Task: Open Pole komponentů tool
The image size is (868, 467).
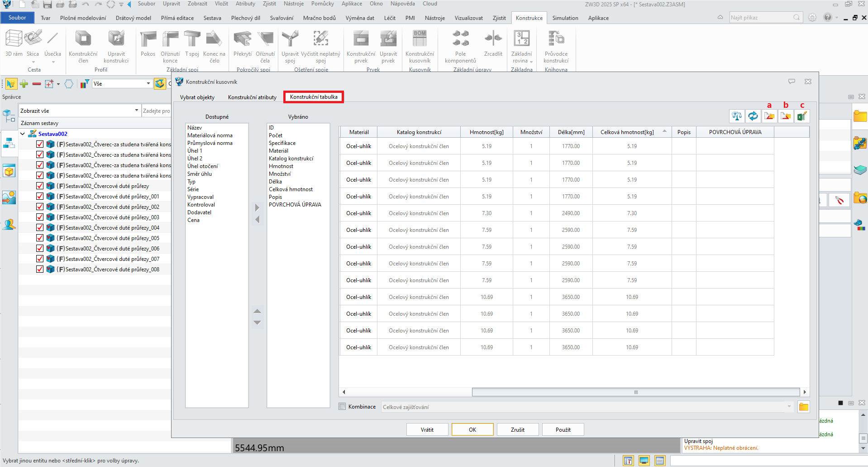Action: click(x=460, y=46)
